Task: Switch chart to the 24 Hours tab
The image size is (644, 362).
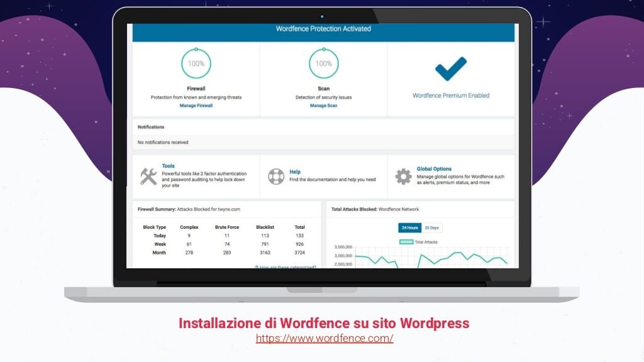Action: 409,228
